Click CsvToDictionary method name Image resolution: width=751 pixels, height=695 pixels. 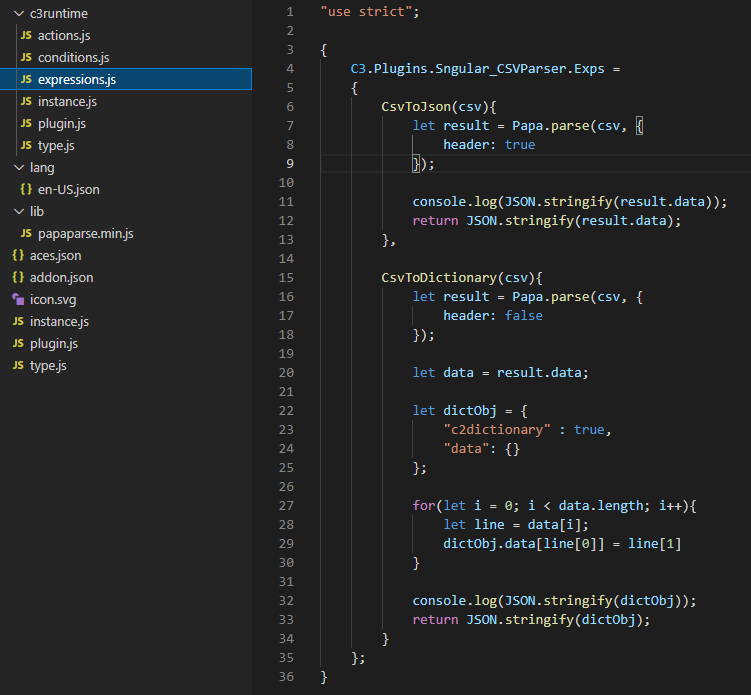(x=439, y=278)
